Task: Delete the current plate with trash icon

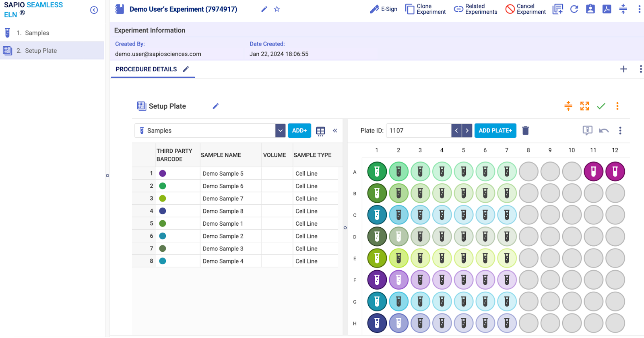Action: [x=525, y=131]
